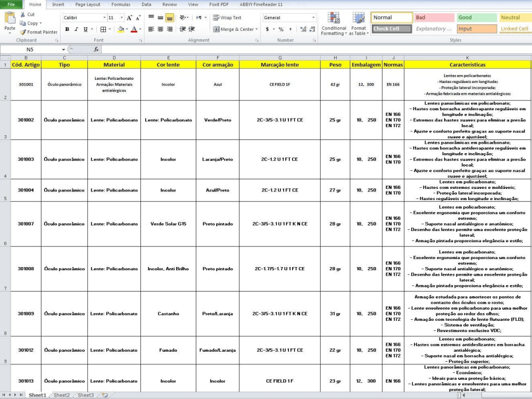This screenshot has width=532, height=399.
Task: Click the Borders icon
Action: (103, 29)
